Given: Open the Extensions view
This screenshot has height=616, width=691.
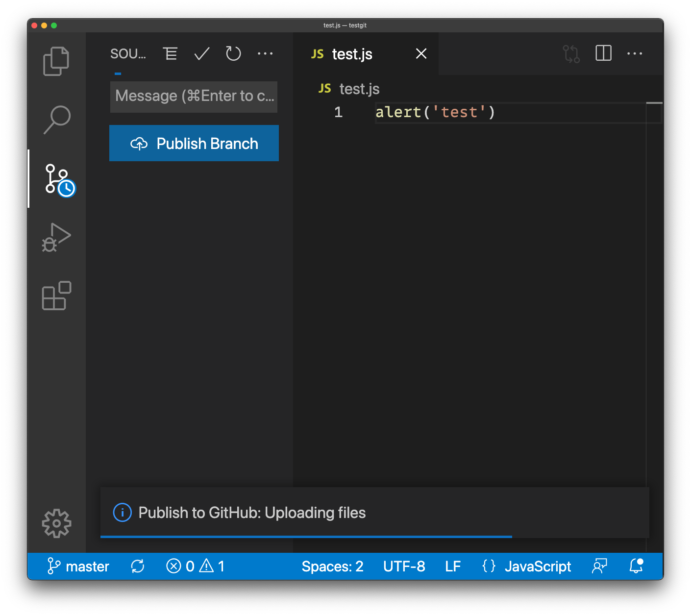Looking at the screenshot, I should coord(56,296).
